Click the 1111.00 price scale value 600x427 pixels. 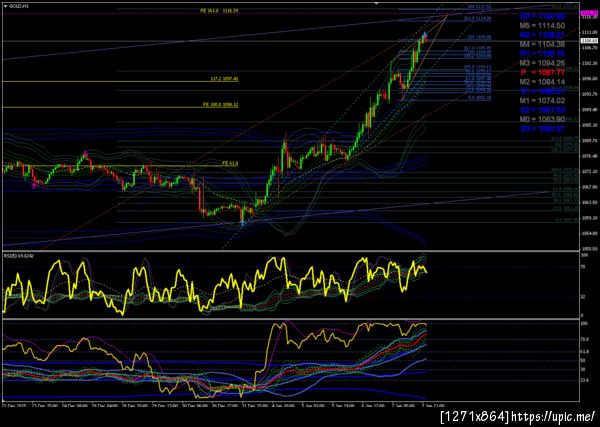590,33
